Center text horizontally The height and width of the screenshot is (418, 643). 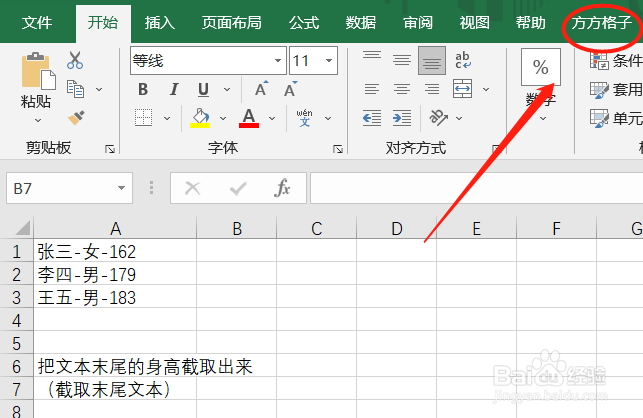(x=402, y=89)
